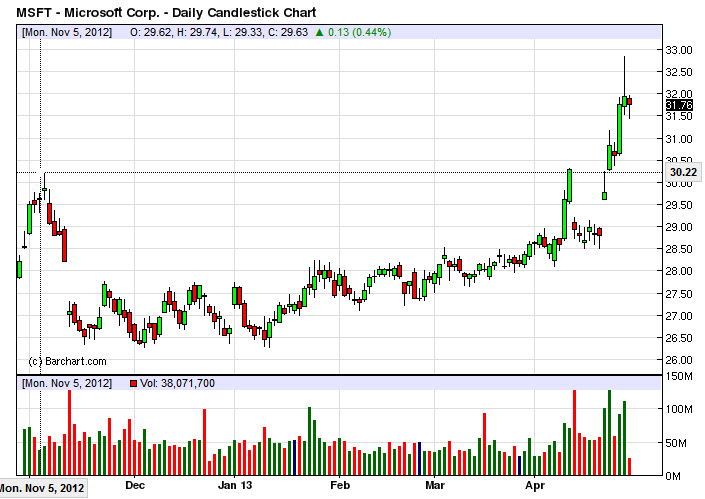This screenshot has width=705, height=499.
Task: Click the '33.00' price axis label
Action: click(x=679, y=50)
